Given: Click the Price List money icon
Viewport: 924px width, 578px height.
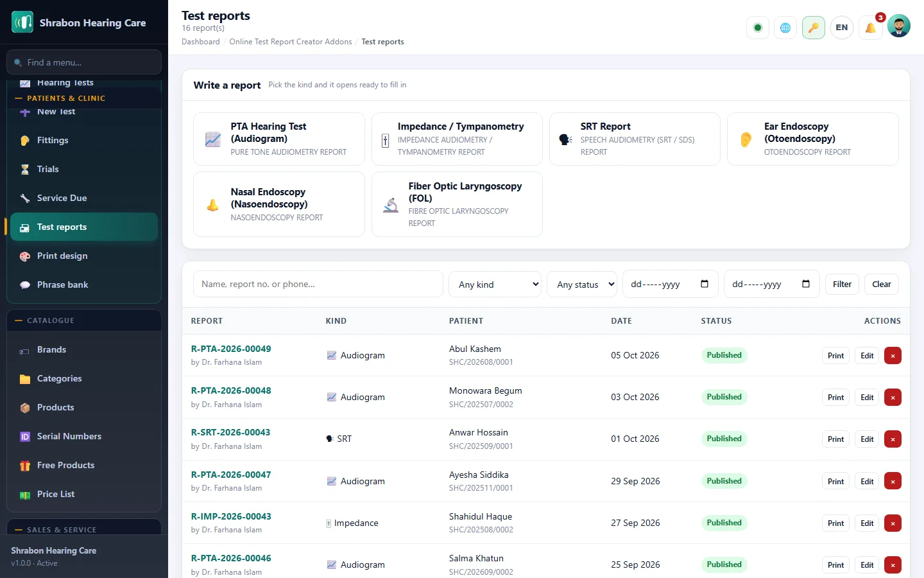Looking at the screenshot, I should [25, 495].
